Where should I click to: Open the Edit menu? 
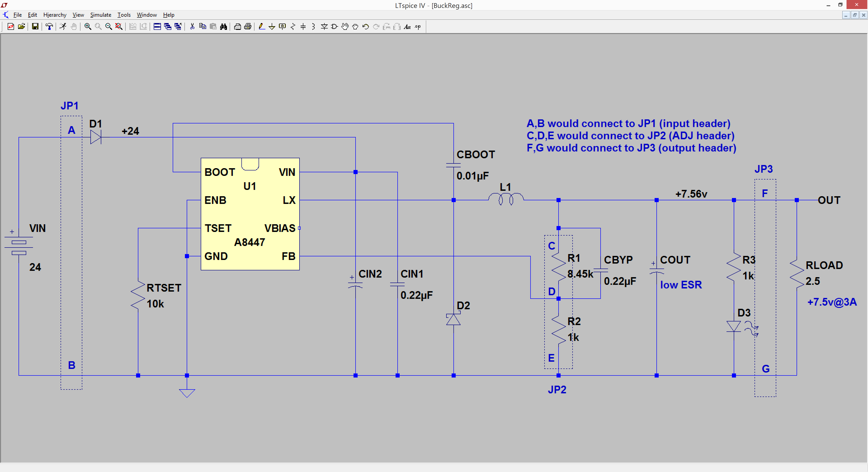point(32,15)
